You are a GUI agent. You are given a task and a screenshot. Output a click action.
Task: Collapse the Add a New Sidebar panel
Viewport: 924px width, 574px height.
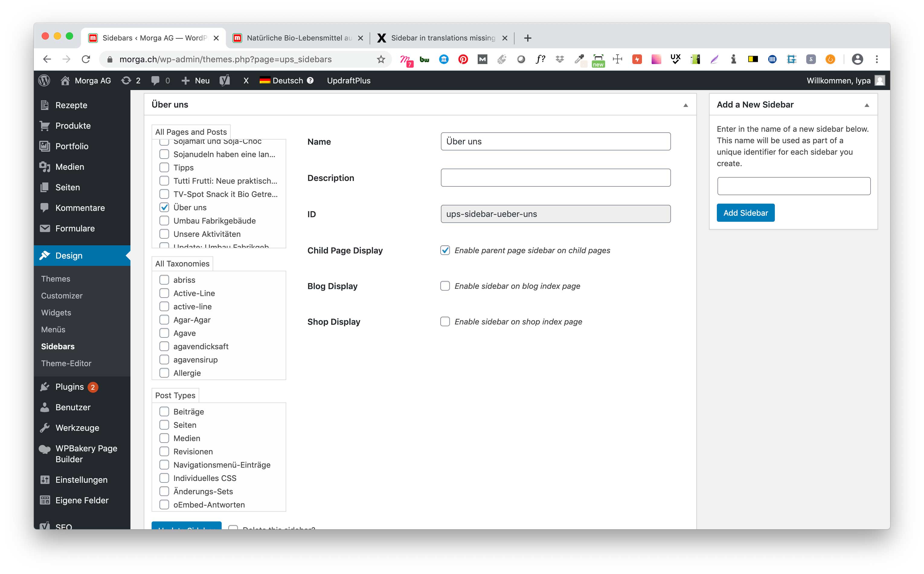[x=866, y=105]
